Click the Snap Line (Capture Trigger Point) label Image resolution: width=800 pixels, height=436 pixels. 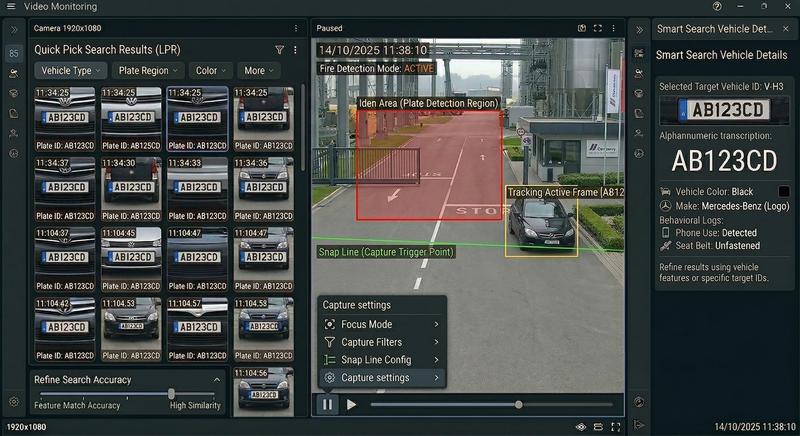[386, 252]
